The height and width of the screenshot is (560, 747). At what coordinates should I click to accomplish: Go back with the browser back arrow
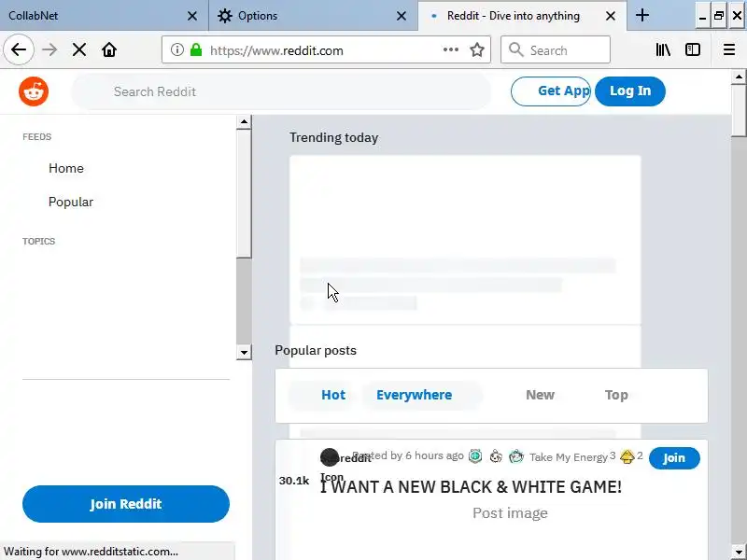19,49
